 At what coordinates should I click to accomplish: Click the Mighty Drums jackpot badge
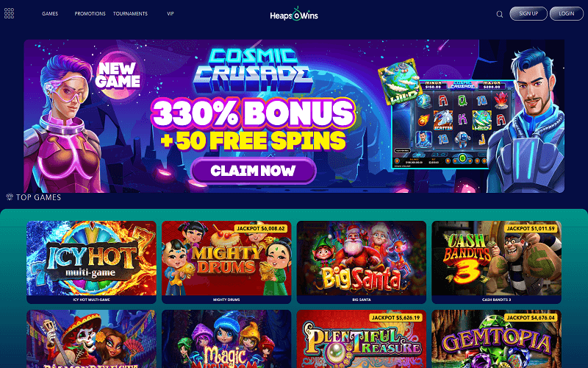tap(261, 228)
